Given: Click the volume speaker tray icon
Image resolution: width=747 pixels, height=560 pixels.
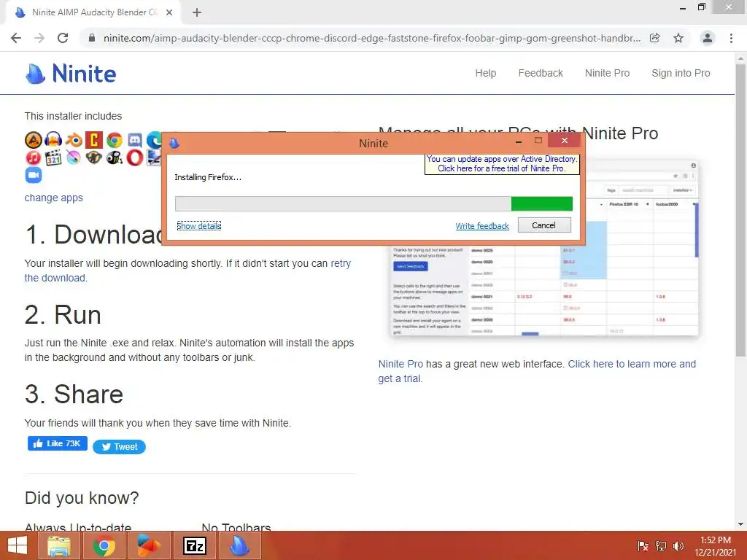Looking at the screenshot, I should tap(678, 545).
